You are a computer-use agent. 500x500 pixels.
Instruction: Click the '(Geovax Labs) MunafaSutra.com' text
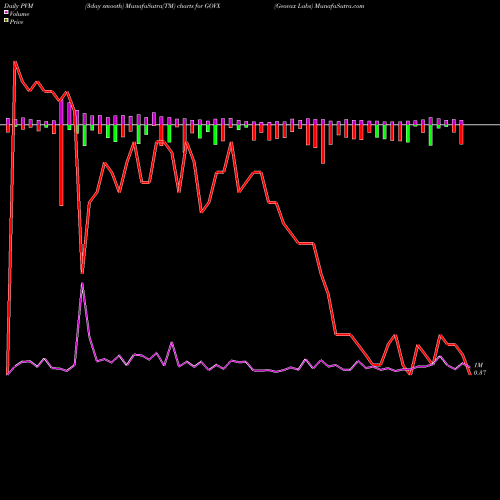coord(319,6)
